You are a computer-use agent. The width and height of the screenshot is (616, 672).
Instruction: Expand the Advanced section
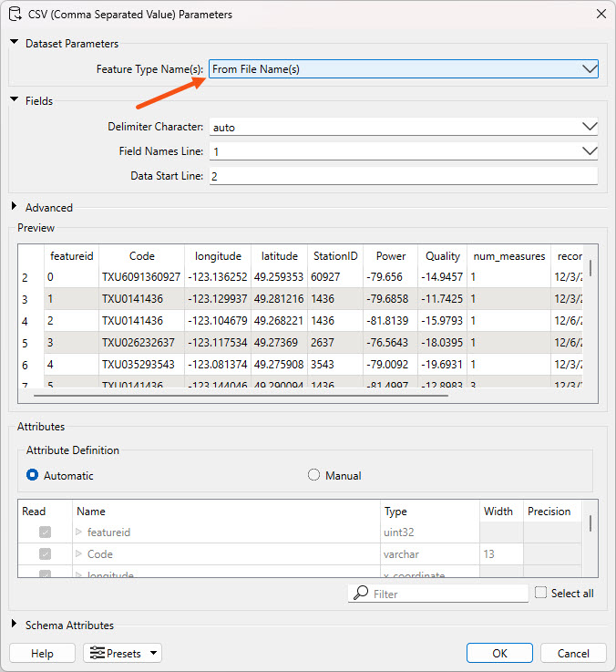pos(15,207)
